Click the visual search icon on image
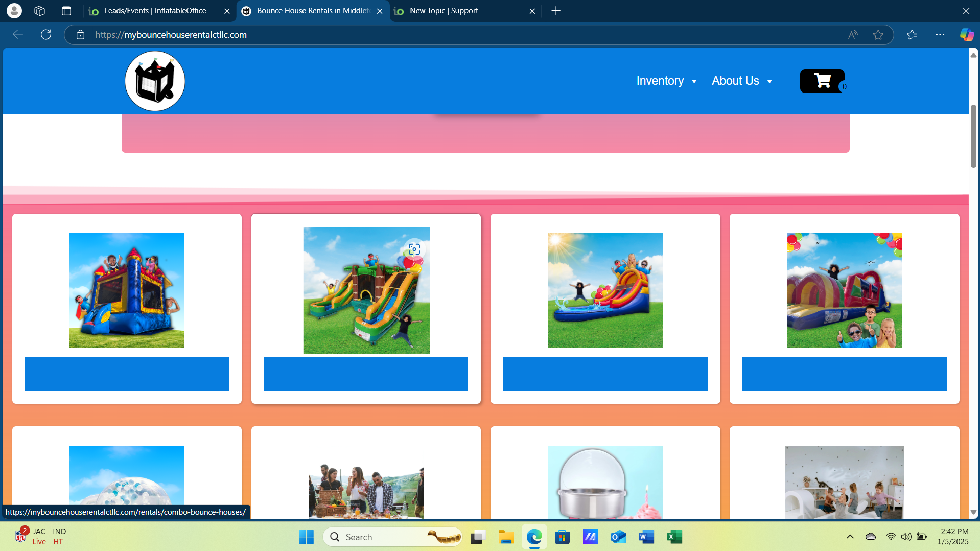 pyautogui.click(x=414, y=249)
